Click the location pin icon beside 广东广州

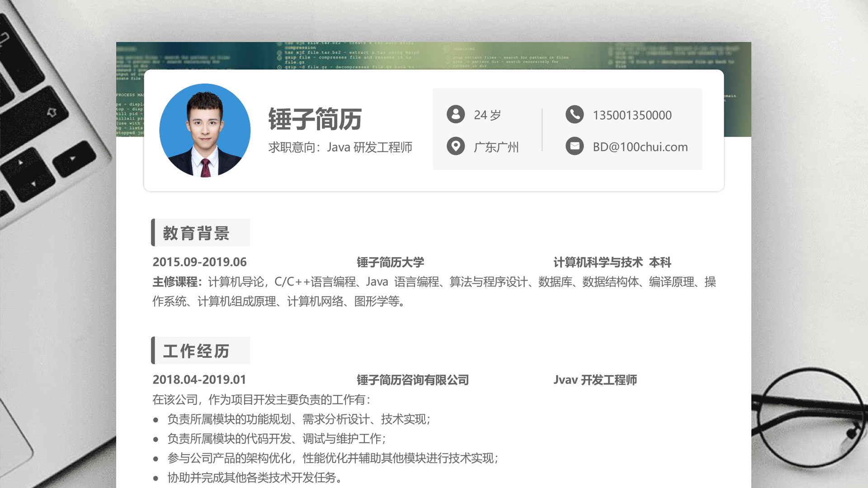tap(456, 146)
